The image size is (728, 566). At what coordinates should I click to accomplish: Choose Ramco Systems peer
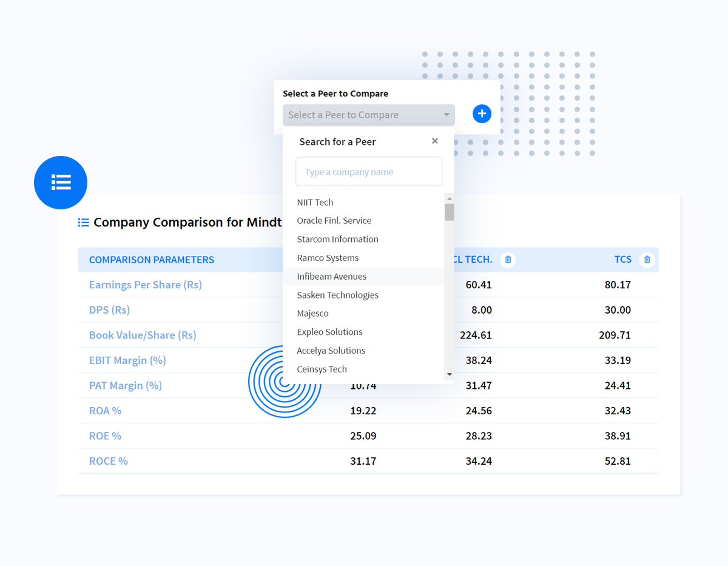click(x=328, y=258)
